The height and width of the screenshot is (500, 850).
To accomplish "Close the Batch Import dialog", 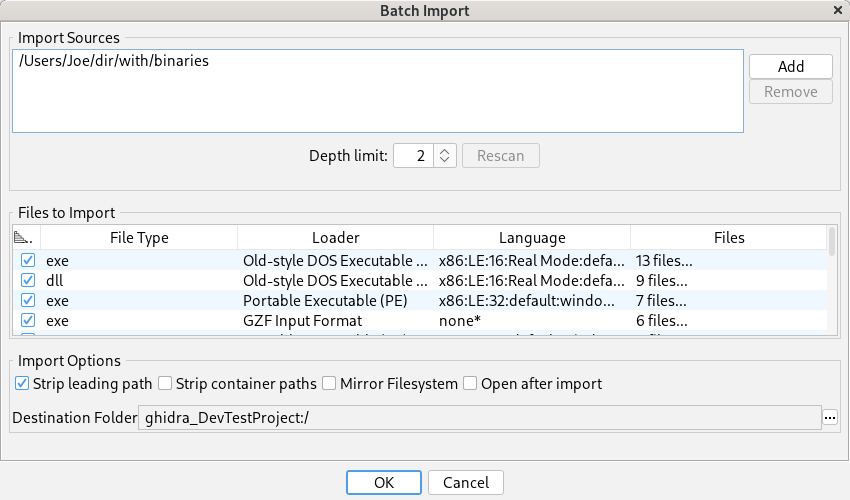I will coord(838,11).
